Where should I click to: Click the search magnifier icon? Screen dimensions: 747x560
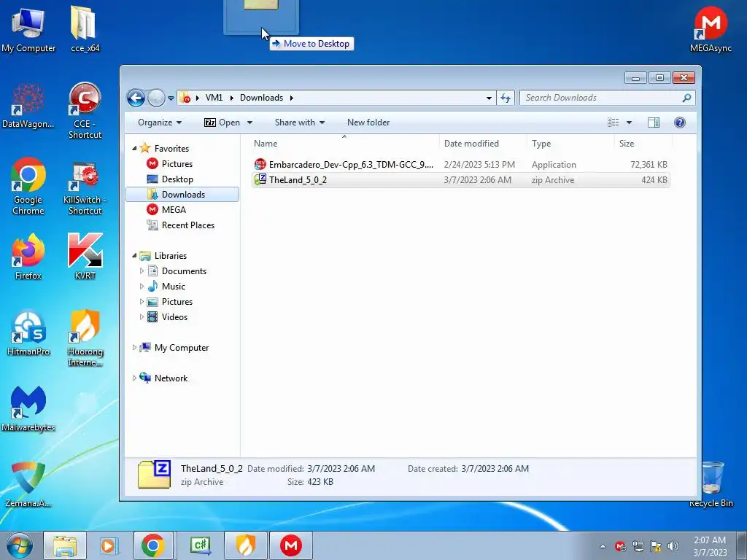point(686,98)
